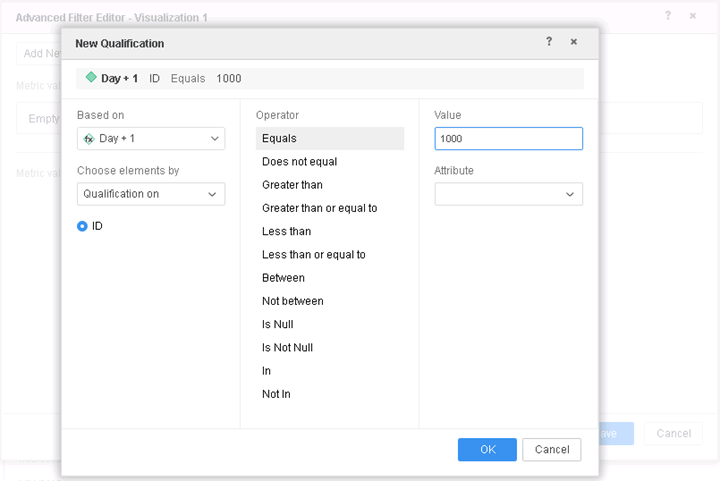Pick the Greater than operator
This screenshot has width=720, height=481.
point(292,185)
